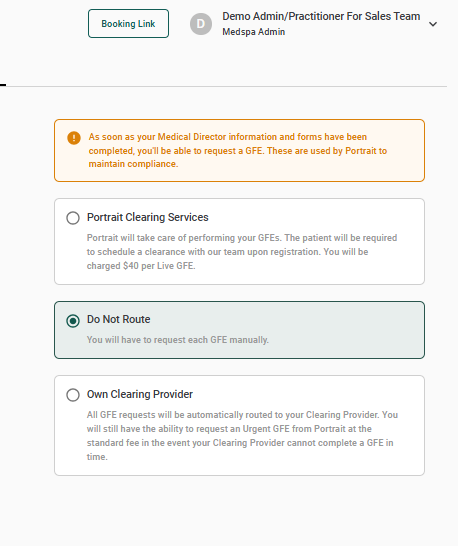Select Portrait Clearing Services radio button
Viewport: 458px width, 546px height.
[x=73, y=218]
